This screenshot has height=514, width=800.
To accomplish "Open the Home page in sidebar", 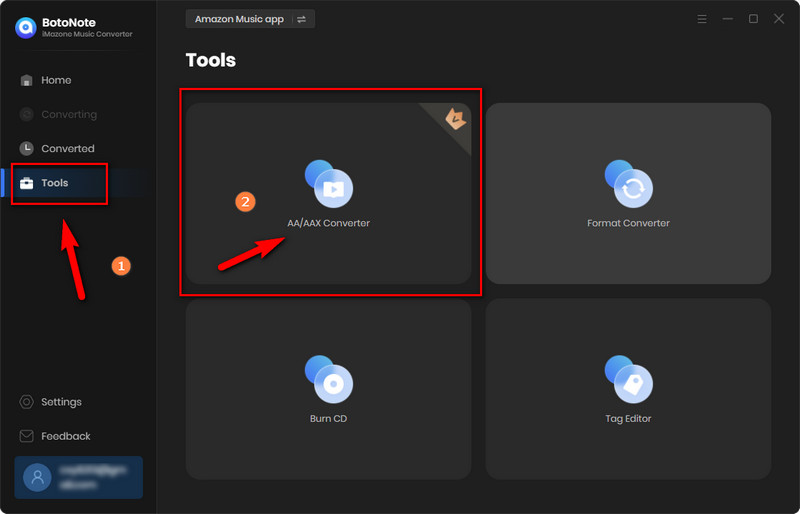I will 77,80.
